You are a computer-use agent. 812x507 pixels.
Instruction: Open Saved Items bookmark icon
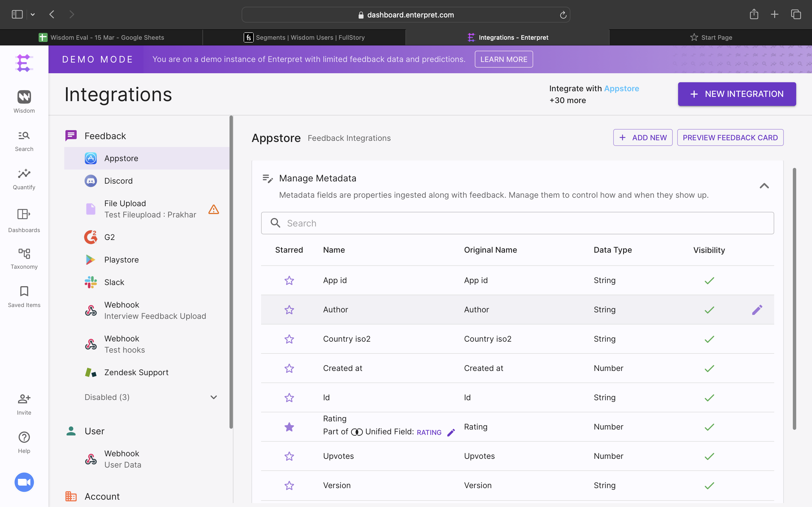24,292
